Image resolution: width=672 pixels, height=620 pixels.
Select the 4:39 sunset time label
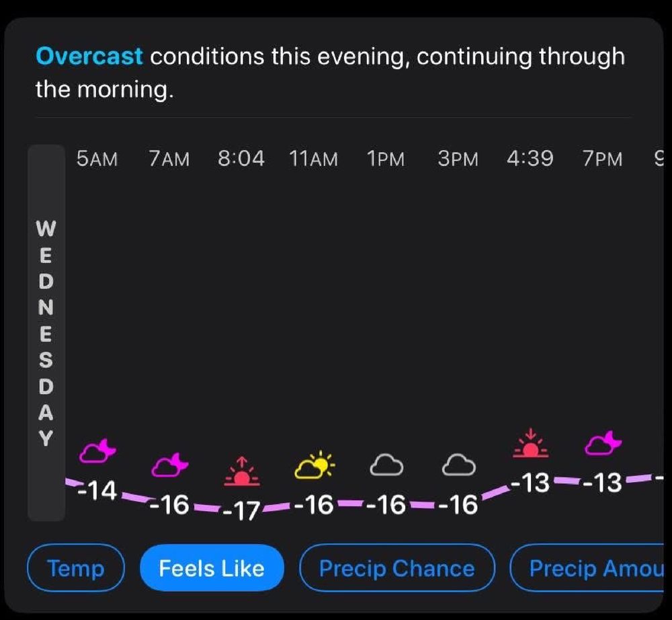(530, 159)
